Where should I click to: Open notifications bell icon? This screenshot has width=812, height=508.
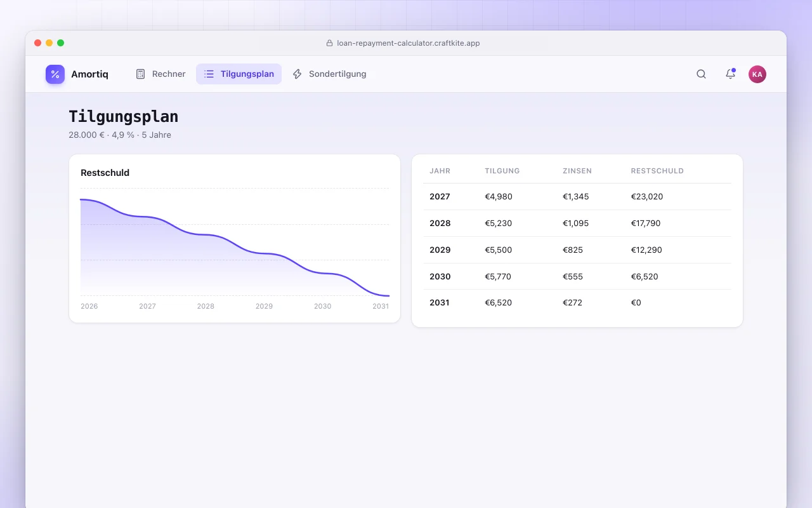pyautogui.click(x=730, y=74)
